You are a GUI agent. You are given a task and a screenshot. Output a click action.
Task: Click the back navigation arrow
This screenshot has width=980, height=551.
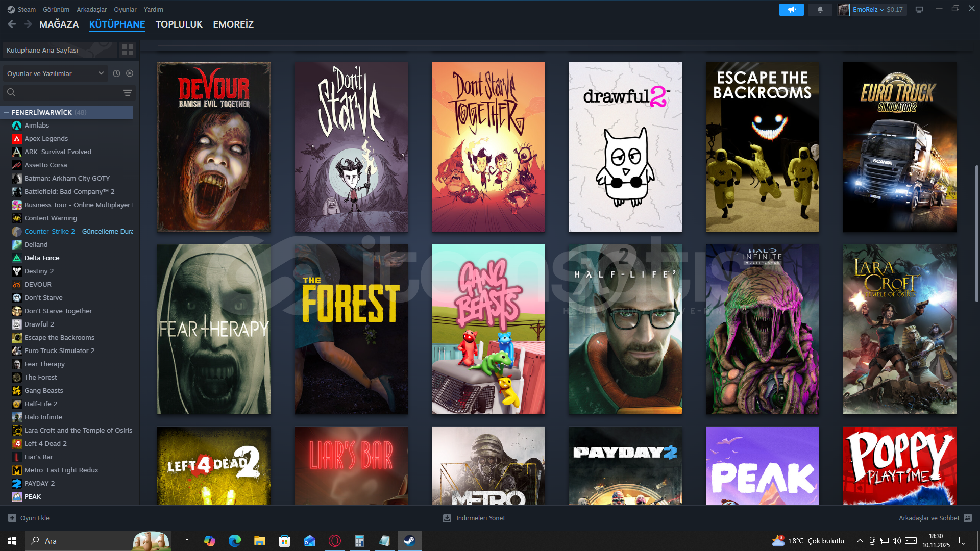pyautogui.click(x=12, y=24)
